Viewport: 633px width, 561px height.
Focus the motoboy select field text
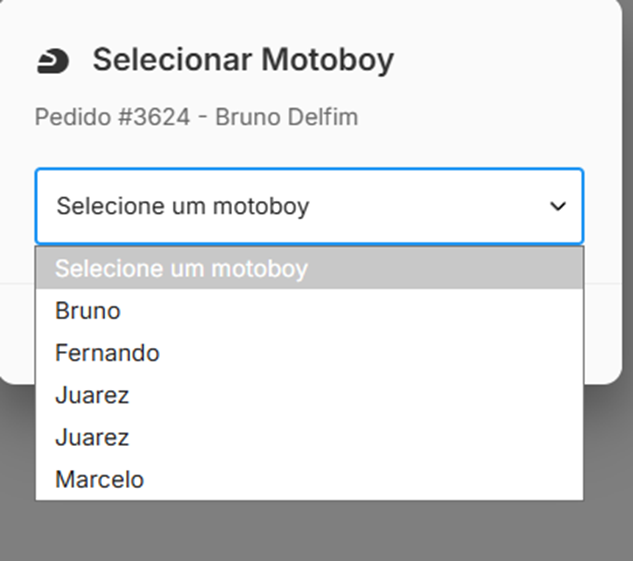(182, 206)
